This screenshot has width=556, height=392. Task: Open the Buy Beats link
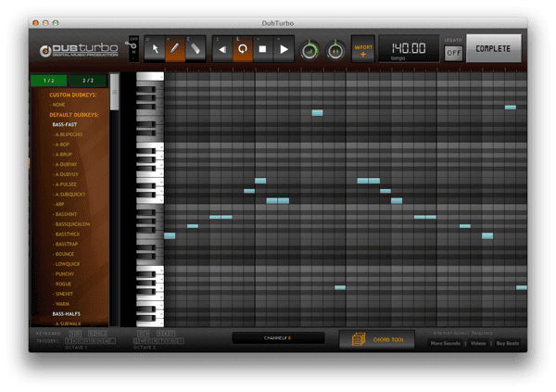point(508,343)
